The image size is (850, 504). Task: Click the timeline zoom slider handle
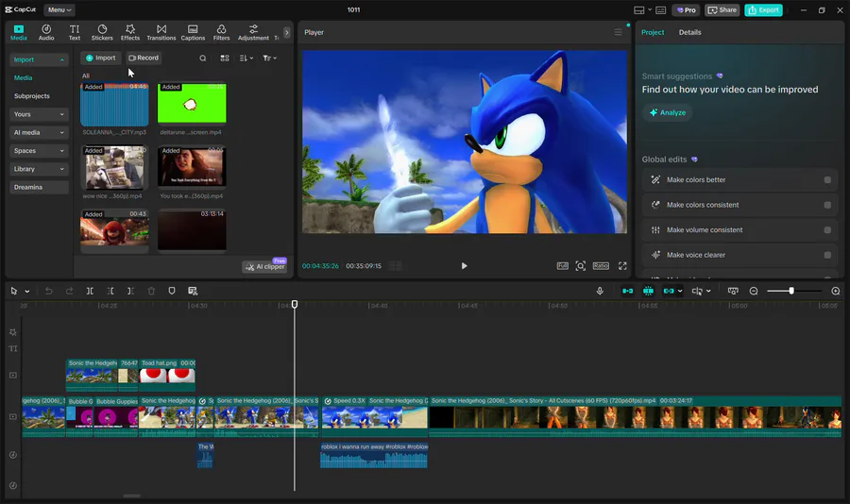point(791,292)
